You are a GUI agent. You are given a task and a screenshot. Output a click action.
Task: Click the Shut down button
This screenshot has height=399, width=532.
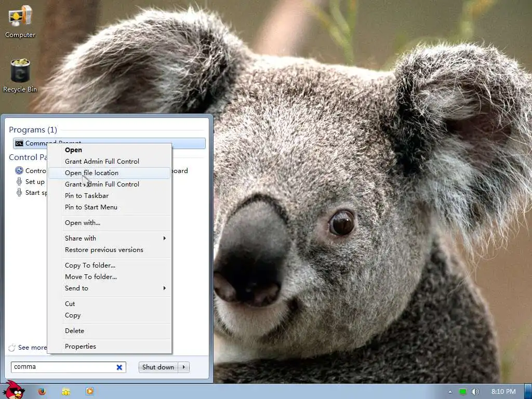tap(158, 367)
